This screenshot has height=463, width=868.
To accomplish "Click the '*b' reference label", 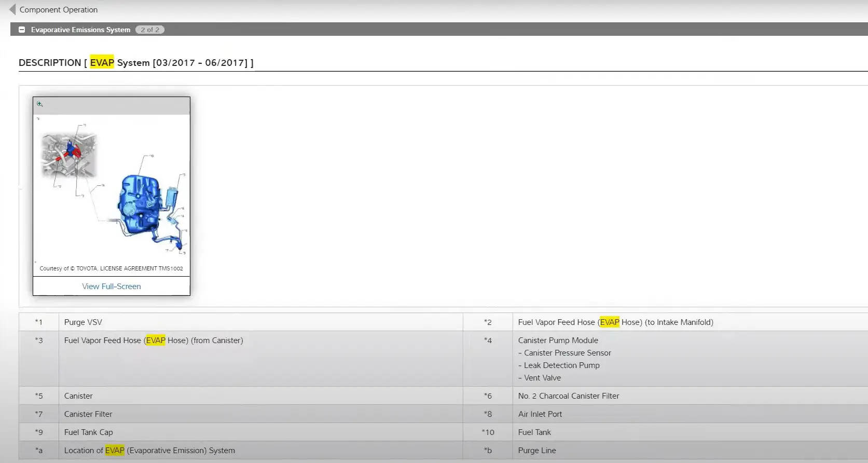I will coord(488,451).
